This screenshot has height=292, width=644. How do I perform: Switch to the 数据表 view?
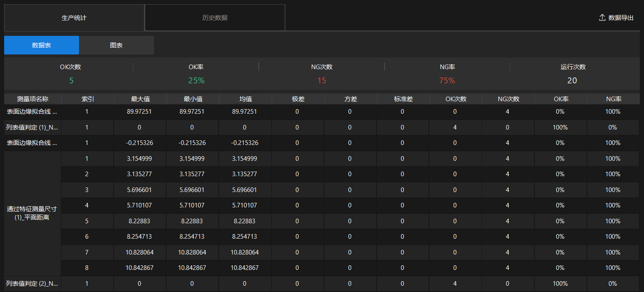[x=41, y=45]
